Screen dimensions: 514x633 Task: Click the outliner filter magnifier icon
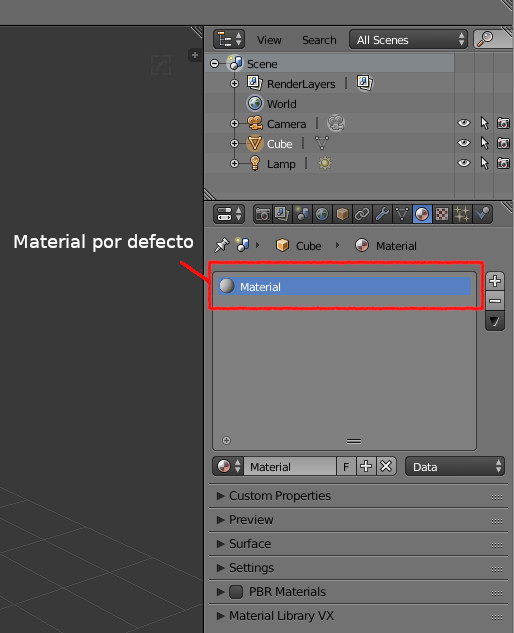tap(485, 39)
